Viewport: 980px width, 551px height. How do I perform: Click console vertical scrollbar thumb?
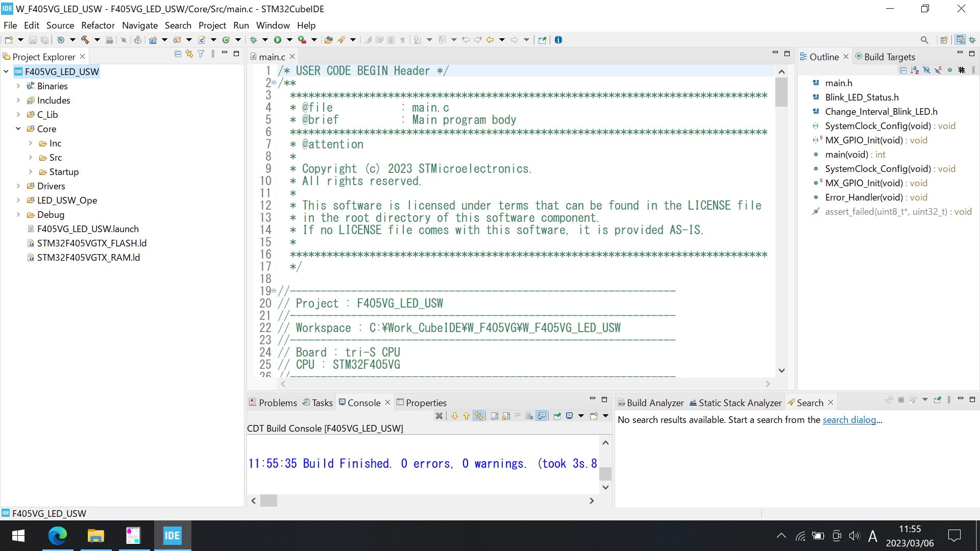tap(605, 473)
